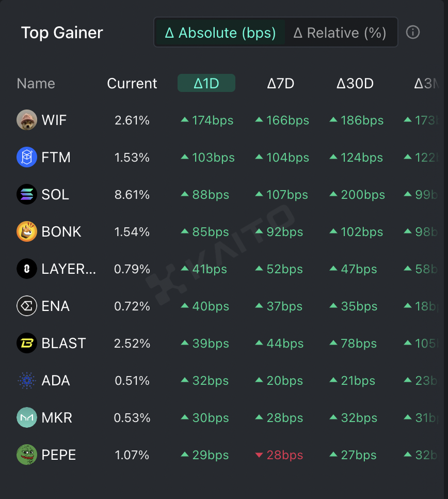448x499 pixels.
Task: Click the Current column header
Action: pyautogui.click(x=132, y=83)
